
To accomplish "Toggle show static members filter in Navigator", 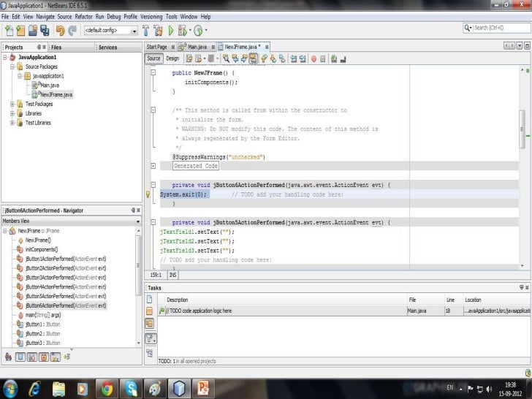I will point(32,357).
